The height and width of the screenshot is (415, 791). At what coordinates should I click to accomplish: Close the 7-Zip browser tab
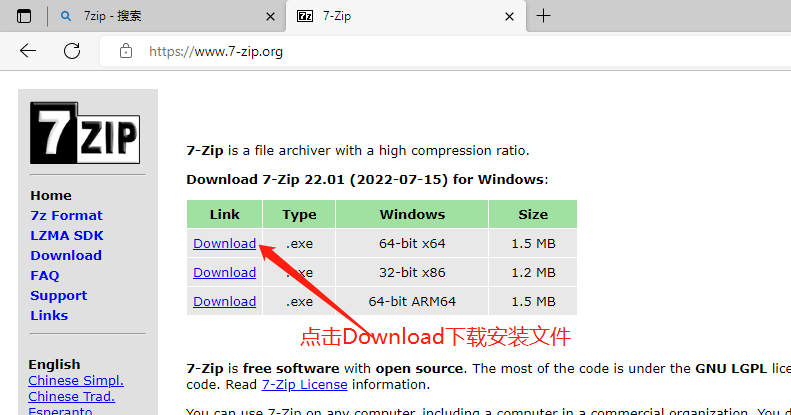[509, 16]
